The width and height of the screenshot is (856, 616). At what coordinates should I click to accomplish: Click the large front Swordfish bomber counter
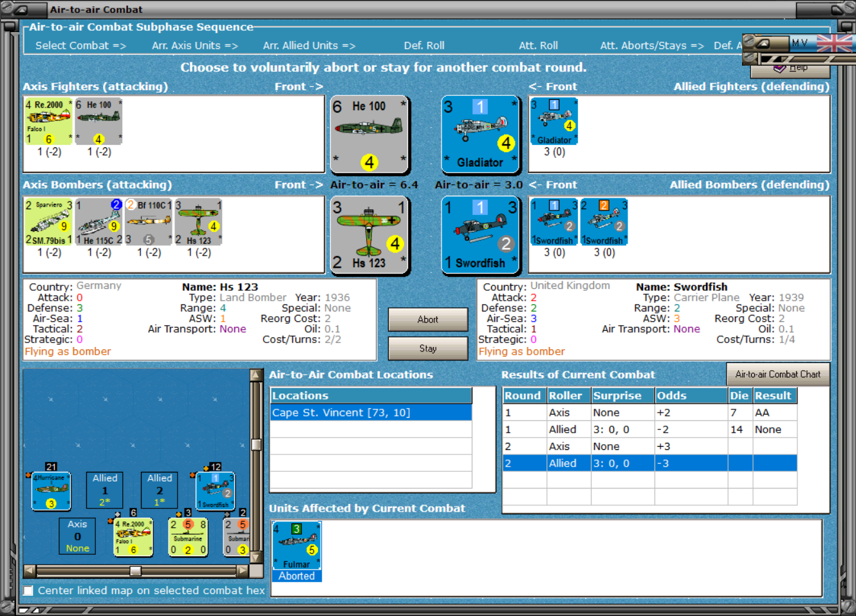pyautogui.click(x=481, y=236)
